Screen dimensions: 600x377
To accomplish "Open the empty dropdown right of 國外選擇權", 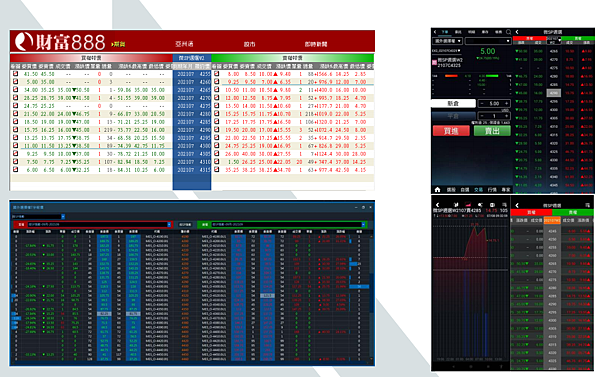I will (x=488, y=41).
